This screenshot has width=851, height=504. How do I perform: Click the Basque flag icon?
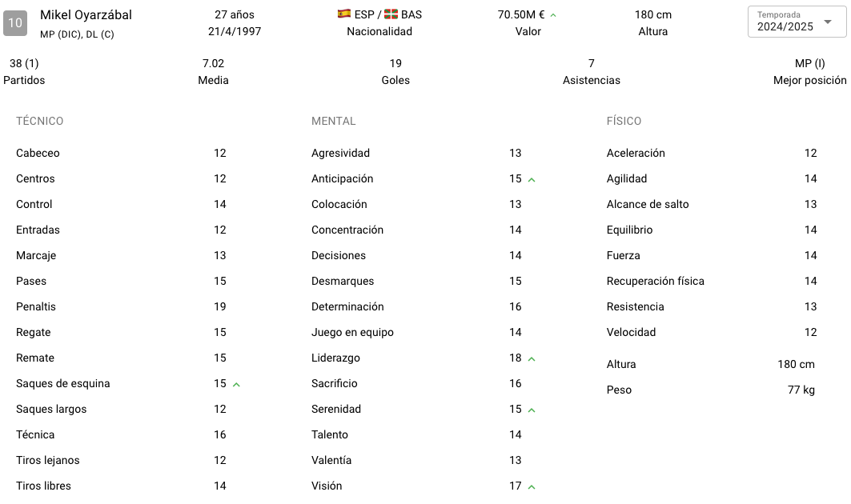point(391,14)
